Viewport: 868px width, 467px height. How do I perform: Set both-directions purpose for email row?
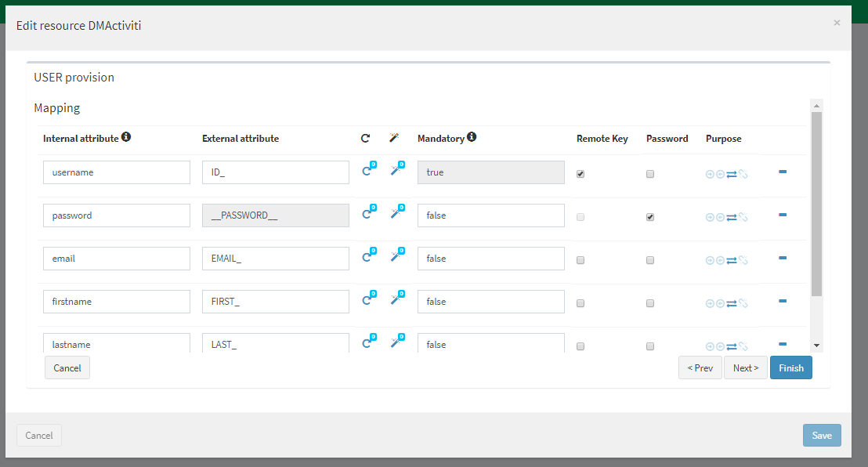732,260
